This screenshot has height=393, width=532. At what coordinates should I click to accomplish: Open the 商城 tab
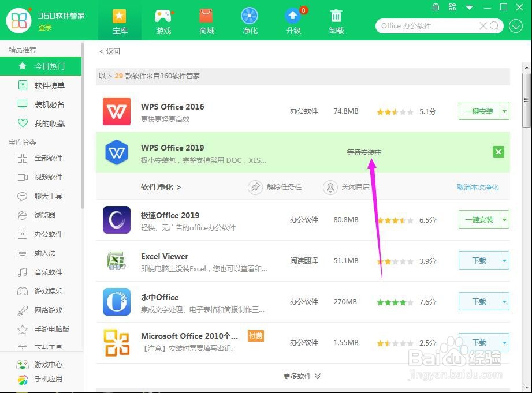(206, 21)
